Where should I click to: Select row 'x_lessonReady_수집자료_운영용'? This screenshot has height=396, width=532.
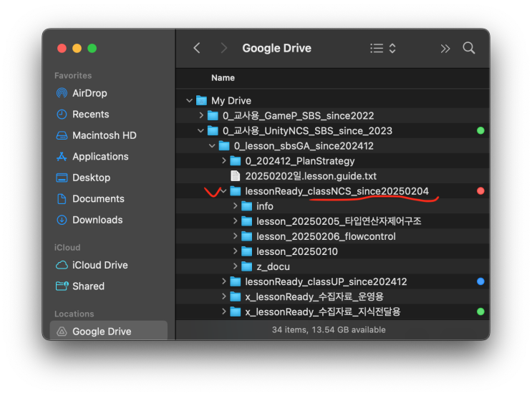click(332, 296)
